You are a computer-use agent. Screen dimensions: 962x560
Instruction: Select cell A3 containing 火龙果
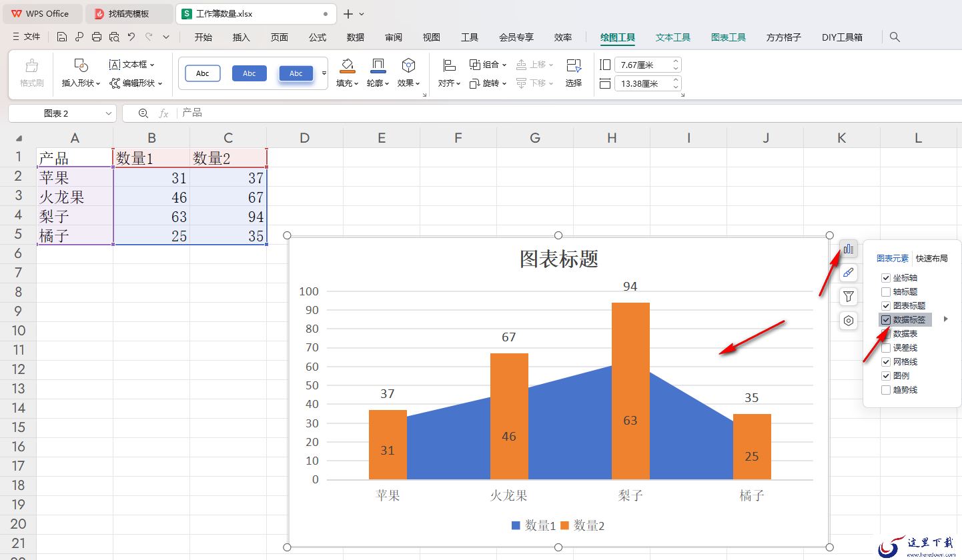(x=75, y=197)
